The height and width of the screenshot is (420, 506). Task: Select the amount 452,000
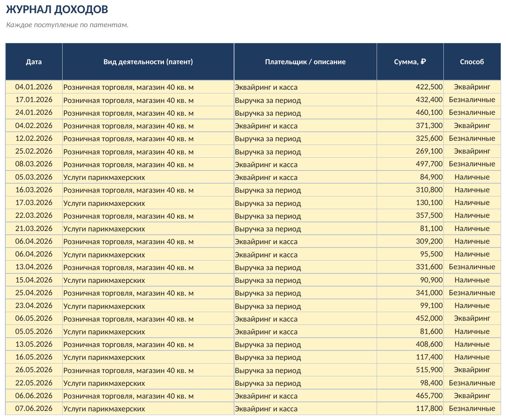(x=410, y=318)
